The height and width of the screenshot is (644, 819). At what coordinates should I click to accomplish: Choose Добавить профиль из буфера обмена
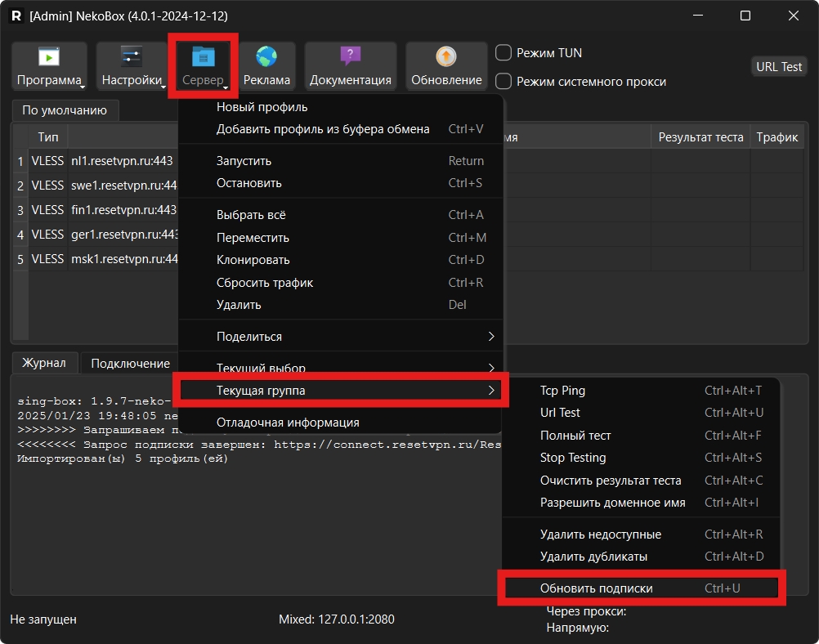(323, 129)
